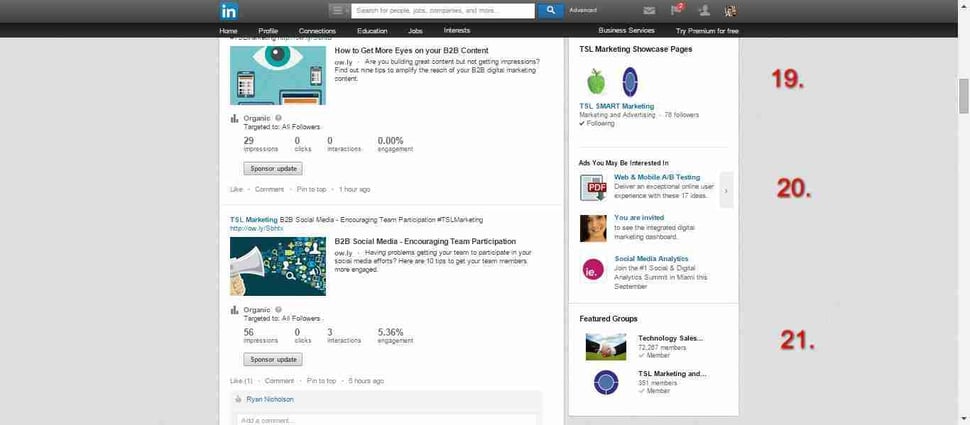970x425 pixels.
Task: Open the eye illustration post thumbnail
Action: 278,75
